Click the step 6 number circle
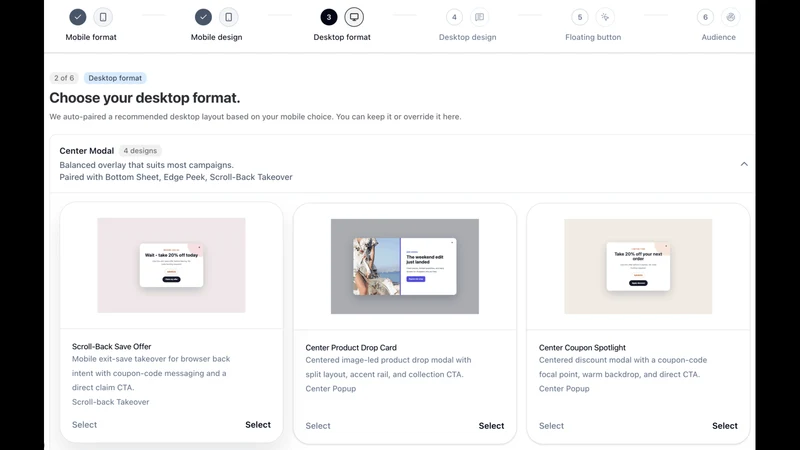Screen dimensions: 800x450 pos(705,17)
